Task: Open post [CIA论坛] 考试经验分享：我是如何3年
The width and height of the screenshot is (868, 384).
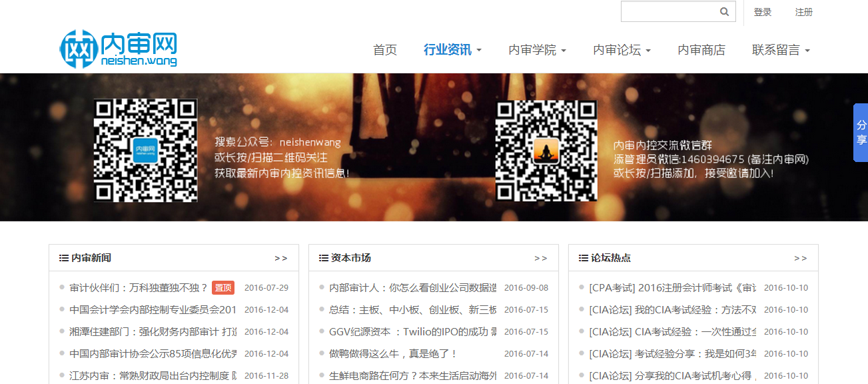Action: pos(673,354)
